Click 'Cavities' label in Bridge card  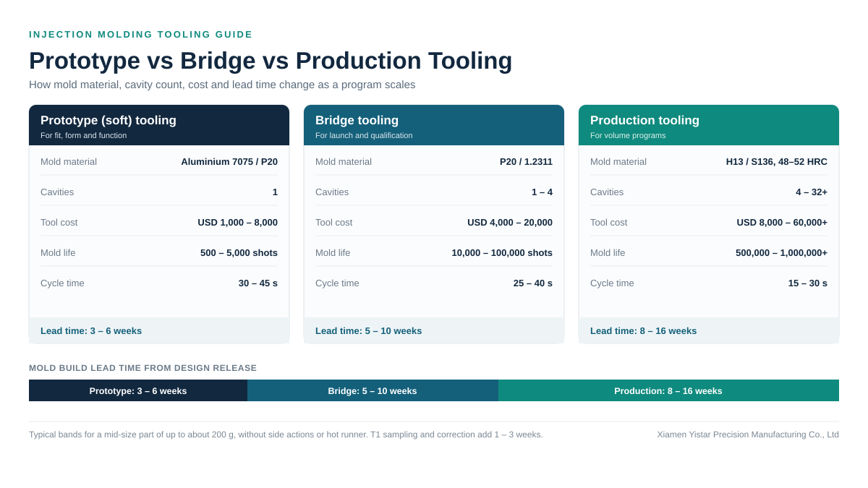(x=332, y=192)
